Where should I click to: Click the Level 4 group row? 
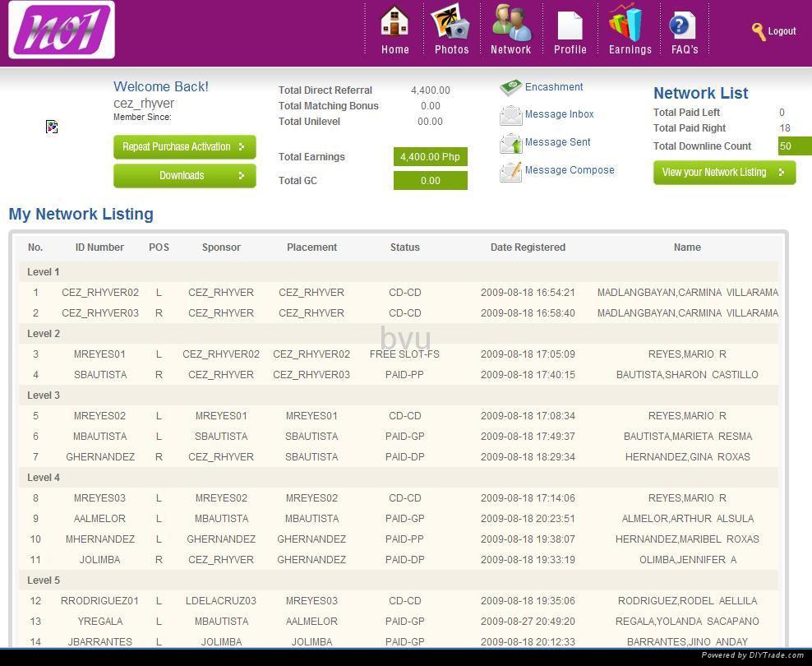tap(399, 478)
